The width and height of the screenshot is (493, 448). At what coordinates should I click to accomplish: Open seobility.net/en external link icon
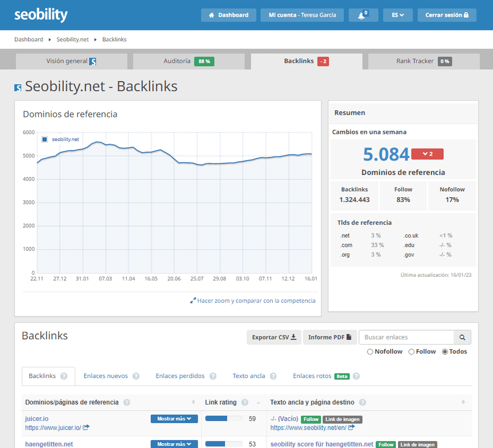click(x=351, y=427)
